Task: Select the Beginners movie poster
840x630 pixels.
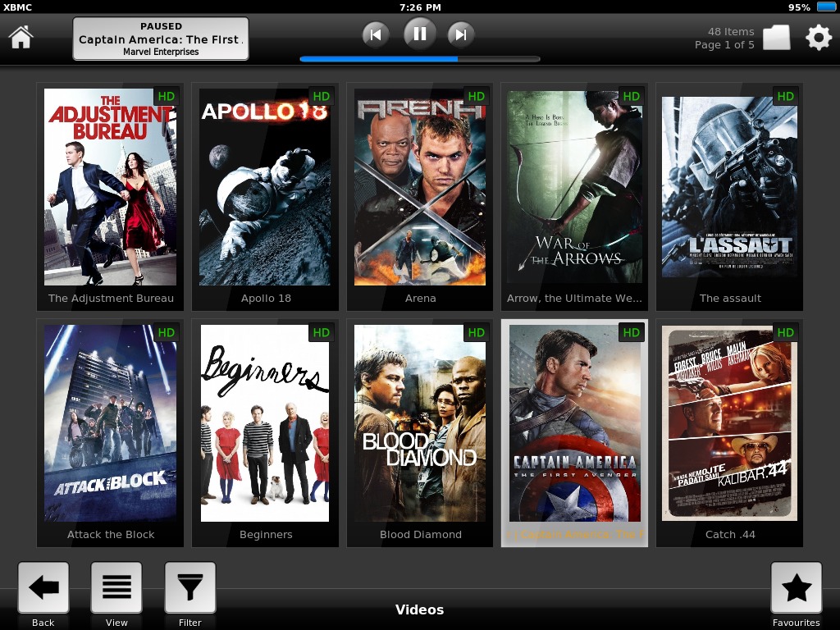Action: click(265, 423)
